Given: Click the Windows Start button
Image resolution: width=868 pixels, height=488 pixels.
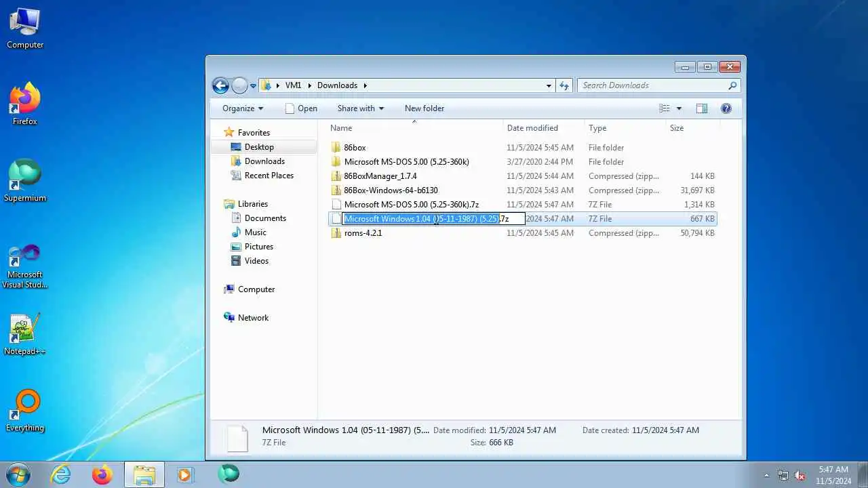Looking at the screenshot, I should (x=18, y=474).
